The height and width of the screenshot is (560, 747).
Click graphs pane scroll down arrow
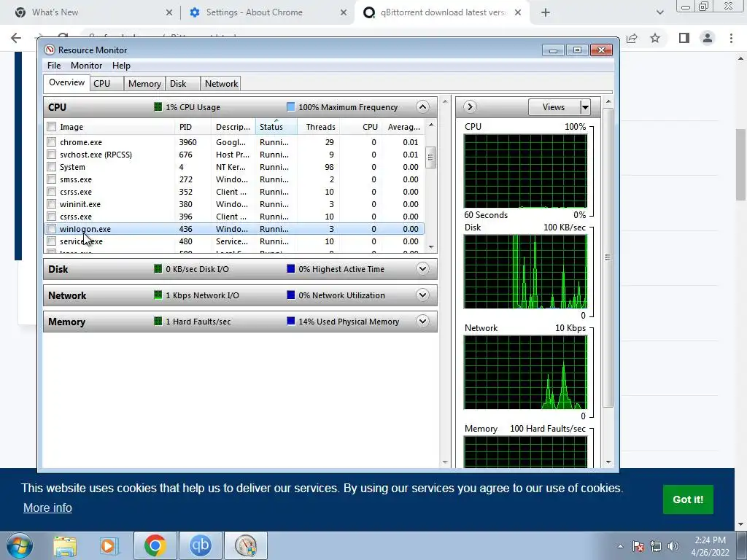click(x=608, y=462)
